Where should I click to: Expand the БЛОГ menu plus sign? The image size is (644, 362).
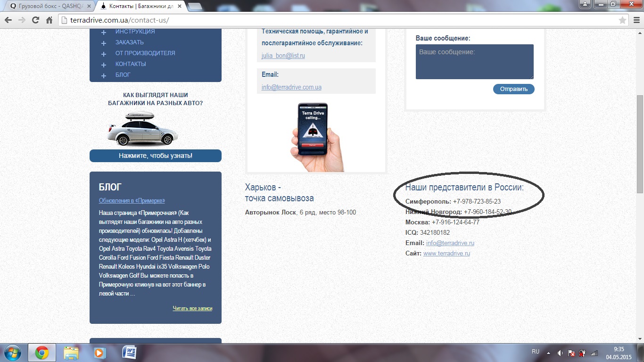[x=104, y=75]
